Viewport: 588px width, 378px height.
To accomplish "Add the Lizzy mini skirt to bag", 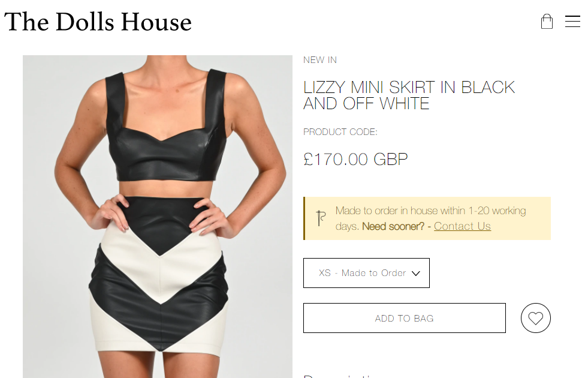I will tap(404, 318).
